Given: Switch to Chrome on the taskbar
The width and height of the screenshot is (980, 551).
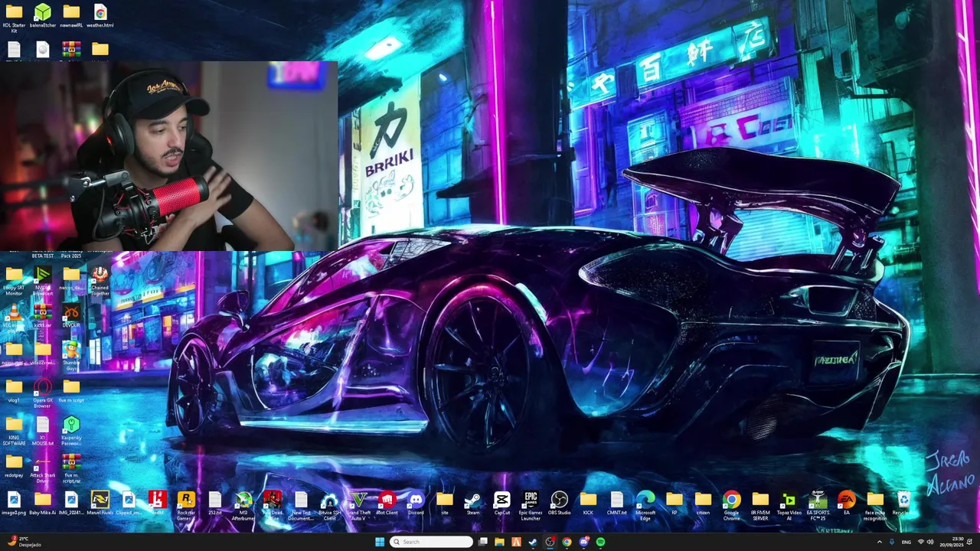Looking at the screenshot, I should tap(567, 542).
